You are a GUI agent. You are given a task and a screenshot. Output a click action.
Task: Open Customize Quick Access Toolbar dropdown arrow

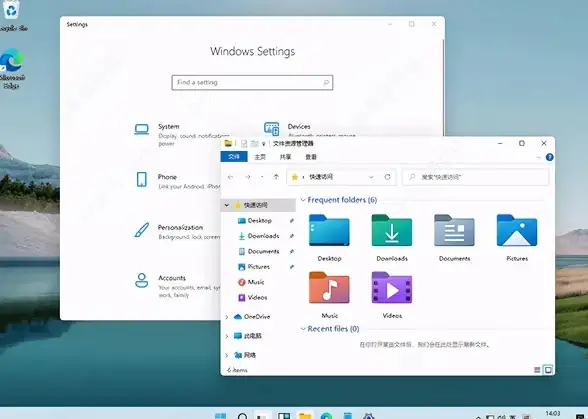click(x=264, y=144)
